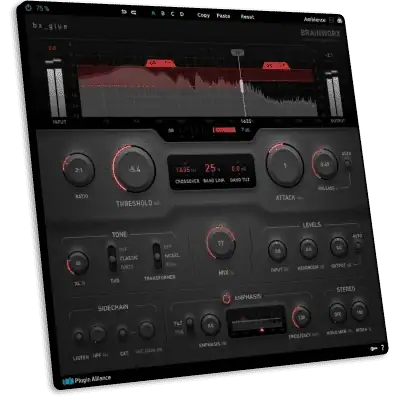Select settings slot A
Viewport: 395px width, 400px height.
[x=153, y=13]
